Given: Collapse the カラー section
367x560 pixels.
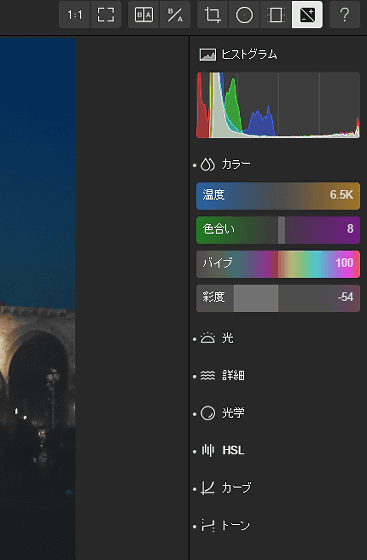Looking at the screenshot, I should tap(236, 164).
